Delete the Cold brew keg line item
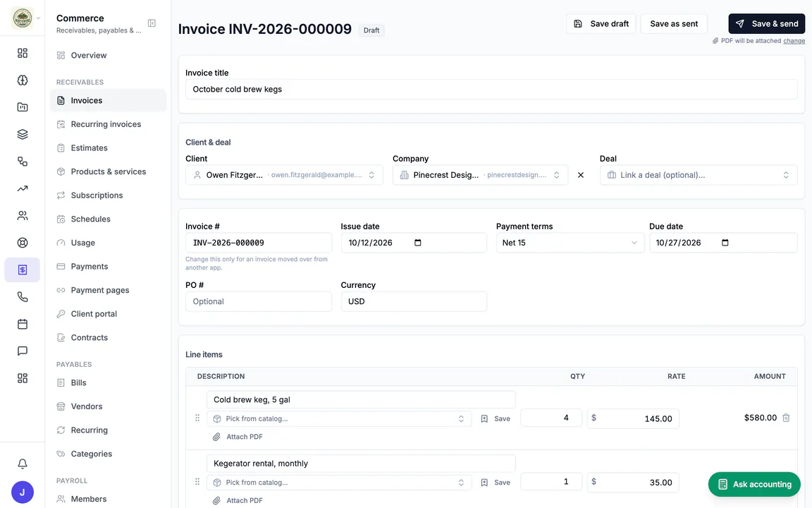812x508 pixels. click(x=786, y=418)
